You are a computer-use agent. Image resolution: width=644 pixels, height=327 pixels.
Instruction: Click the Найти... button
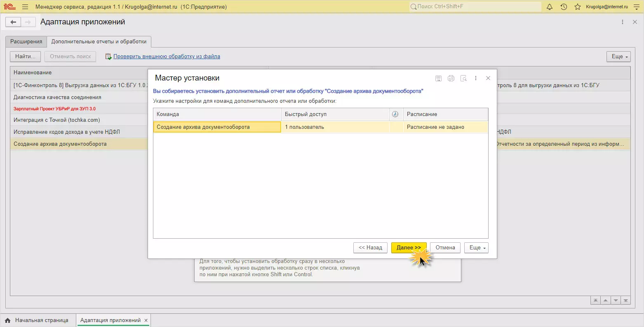(25, 57)
